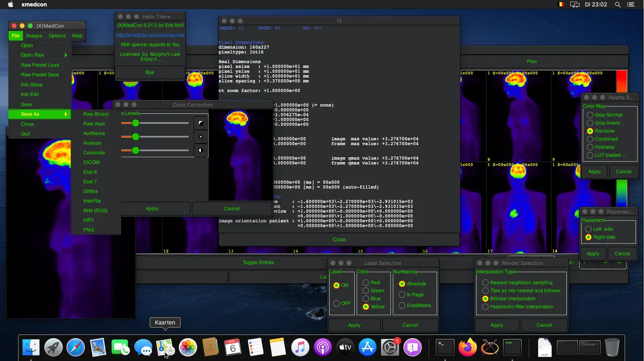Viewport: 644px width, 361px height.
Task: Open Firefox from the dock
Action: [x=467, y=347]
